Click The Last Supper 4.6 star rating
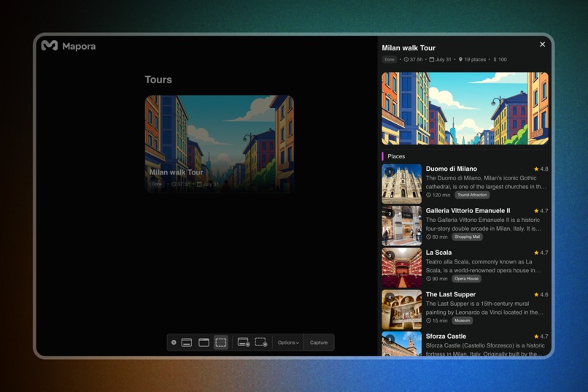The width and height of the screenshot is (588, 392). pyautogui.click(x=541, y=294)
